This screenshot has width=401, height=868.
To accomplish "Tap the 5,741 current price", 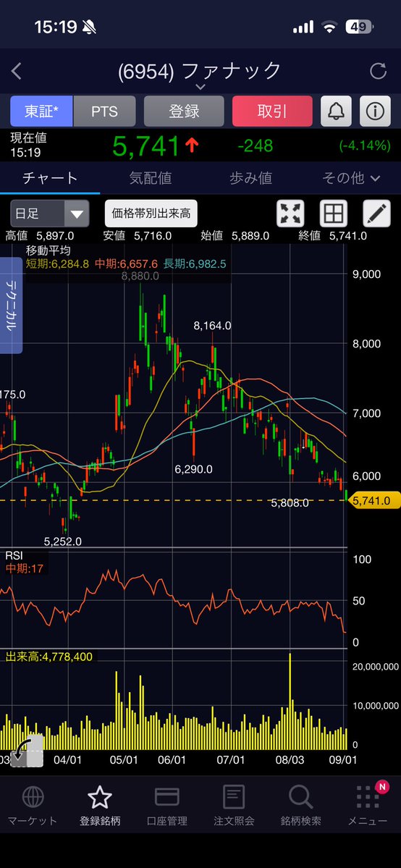I will pyautogui.click(x=146, y=146).
